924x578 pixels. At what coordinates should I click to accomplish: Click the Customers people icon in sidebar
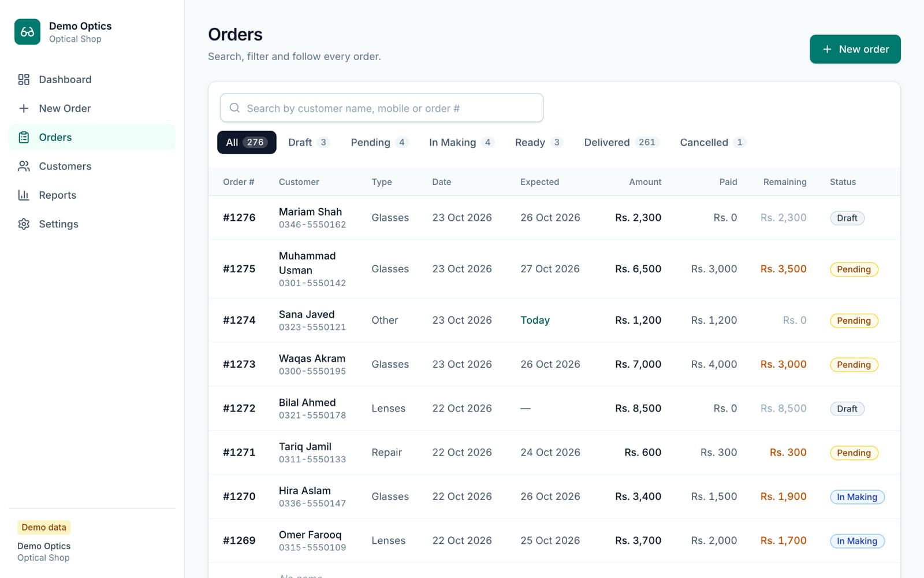[x=24, y=166]
